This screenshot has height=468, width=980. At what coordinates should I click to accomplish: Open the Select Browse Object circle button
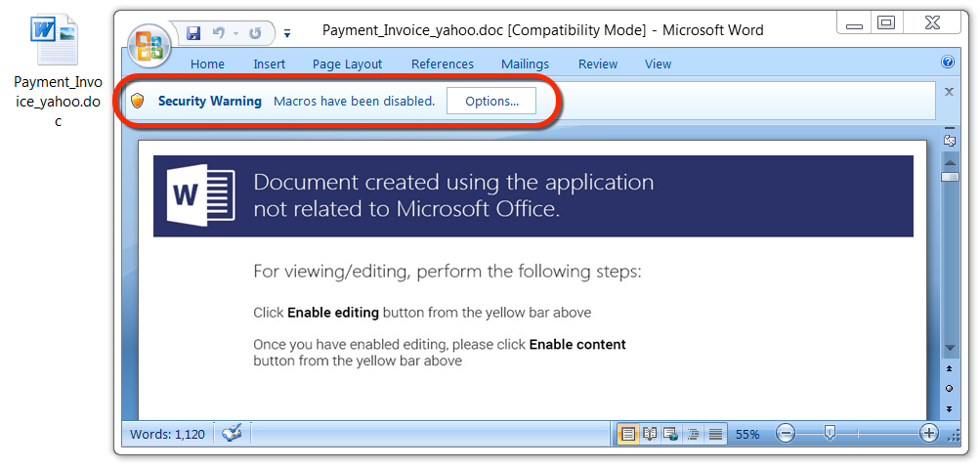[950, 389]
